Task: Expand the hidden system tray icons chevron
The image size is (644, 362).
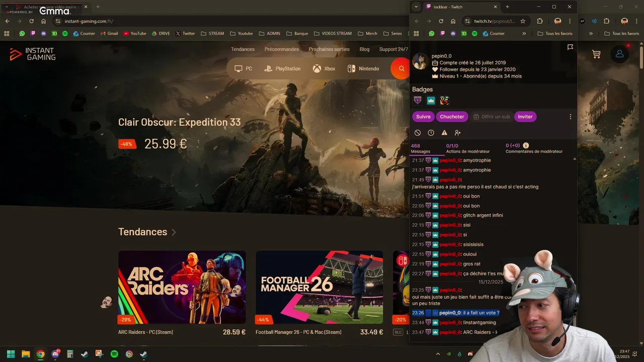Action: (x=438, y=354)
